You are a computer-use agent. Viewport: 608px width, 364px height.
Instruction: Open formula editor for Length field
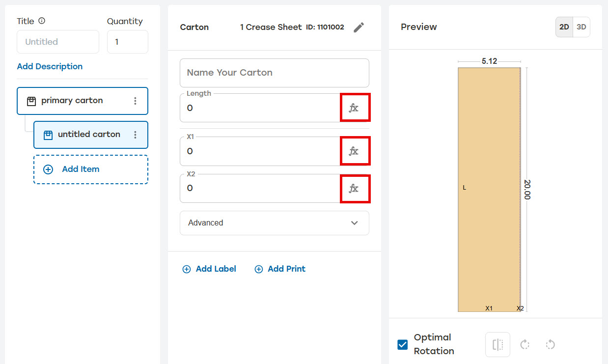click(x=355, y=108)
